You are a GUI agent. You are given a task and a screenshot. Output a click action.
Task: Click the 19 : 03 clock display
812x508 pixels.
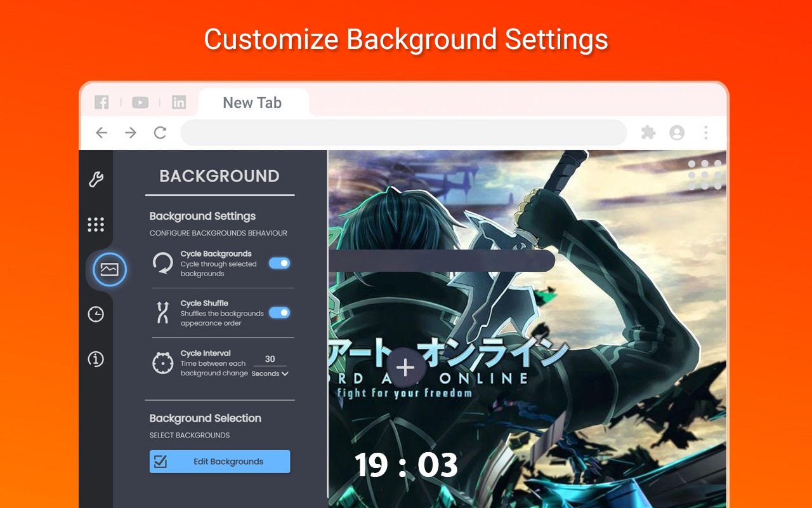click(x=406, y=465)
